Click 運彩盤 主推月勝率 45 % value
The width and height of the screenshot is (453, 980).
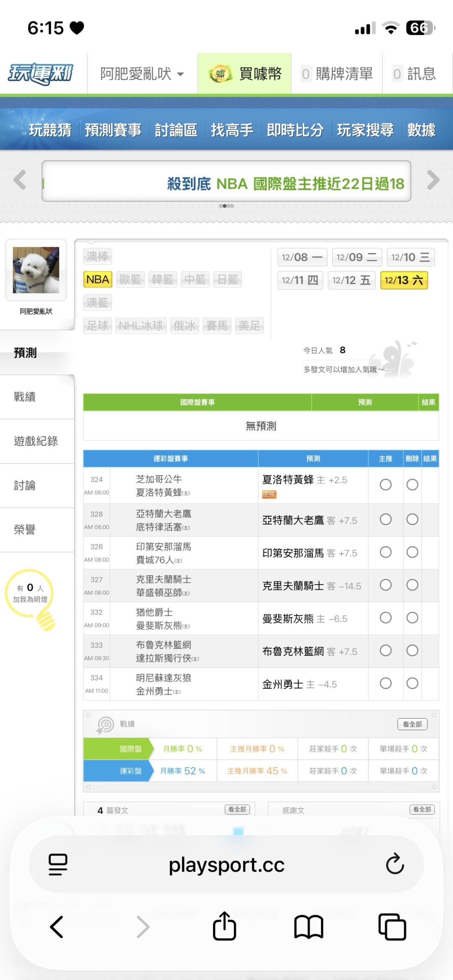point(257,771)
